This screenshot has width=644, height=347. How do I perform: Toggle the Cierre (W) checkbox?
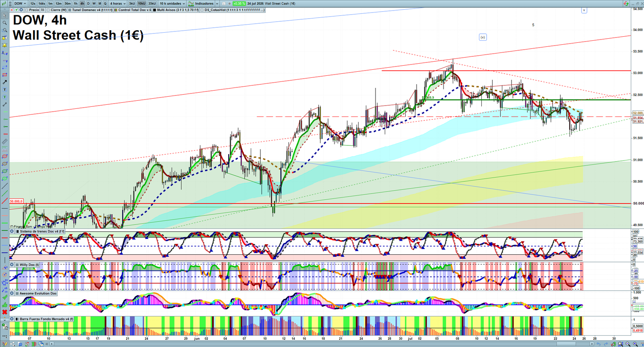48,10
